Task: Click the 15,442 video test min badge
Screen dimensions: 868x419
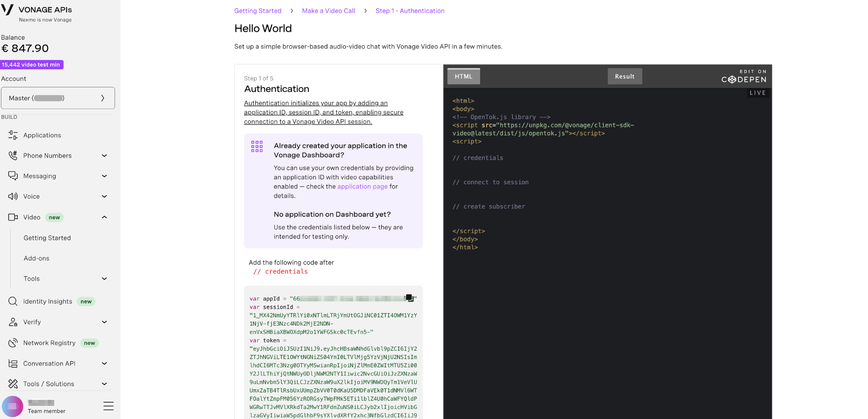Action: click(x=31, y=65)
